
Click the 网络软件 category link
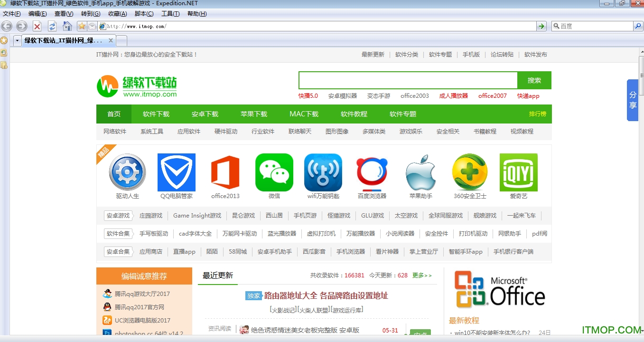click(x=115, y=132)
